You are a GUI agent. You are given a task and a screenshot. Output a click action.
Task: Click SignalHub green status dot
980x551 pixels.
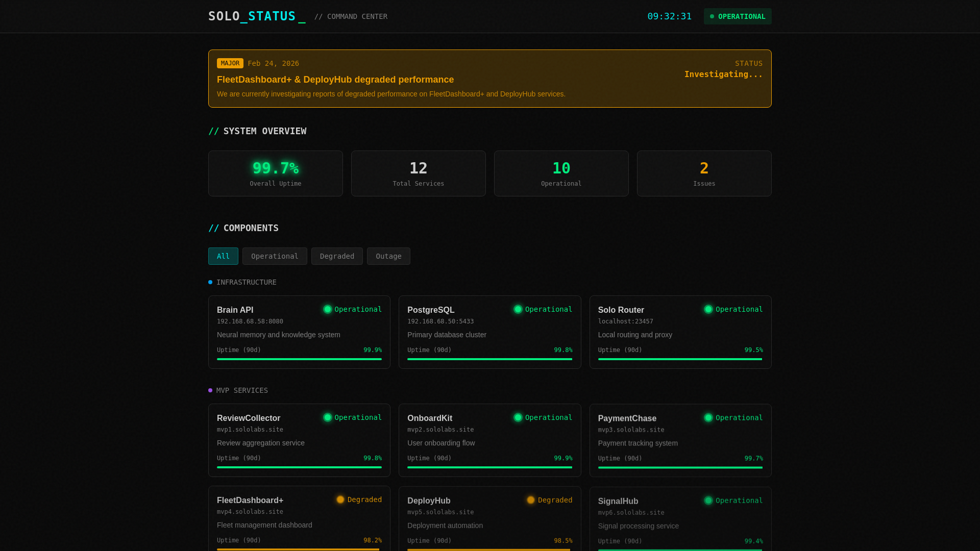pyautogui.click(x=708, y=500)
